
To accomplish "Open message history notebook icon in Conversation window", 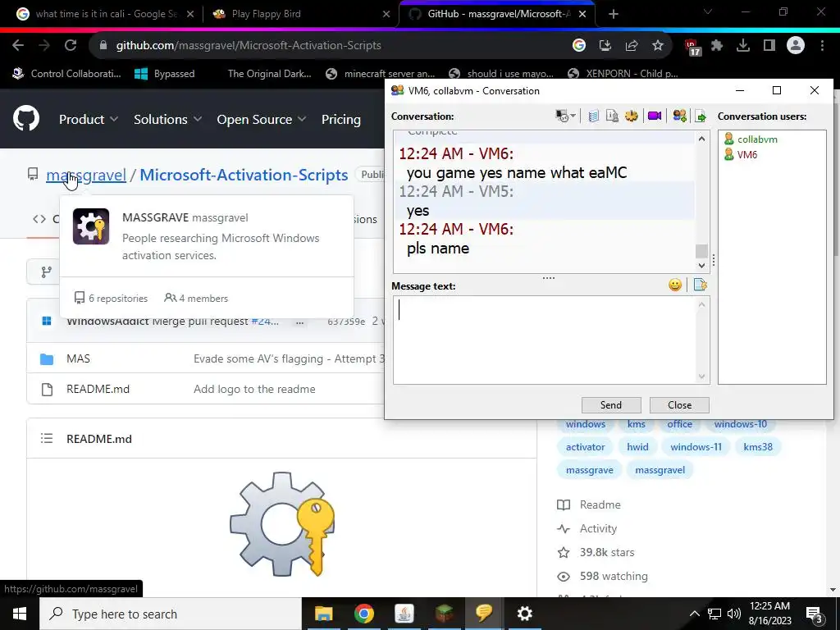I will (594, 116).
